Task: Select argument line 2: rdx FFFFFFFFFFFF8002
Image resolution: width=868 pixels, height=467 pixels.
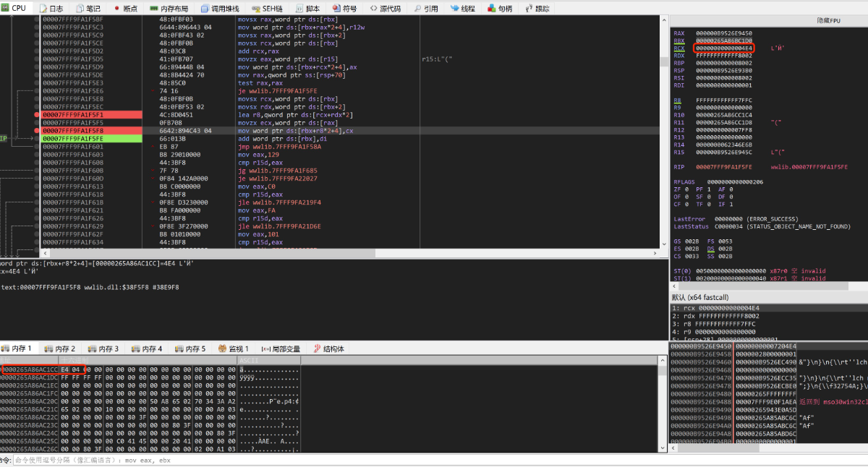Action: [717, 316]
